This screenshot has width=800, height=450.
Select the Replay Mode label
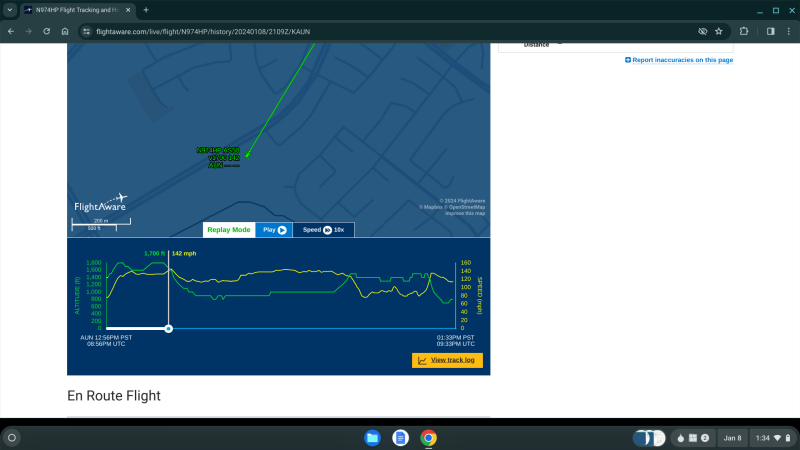tap(229, 230)
